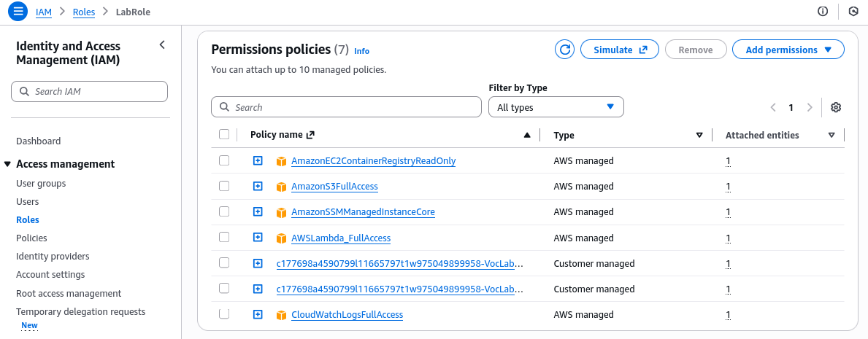This screenshot has width=868, height=339.
Task: Click the AmazonEC2ContainerRegistryReadOnly box icon
Action: [282, 162]
